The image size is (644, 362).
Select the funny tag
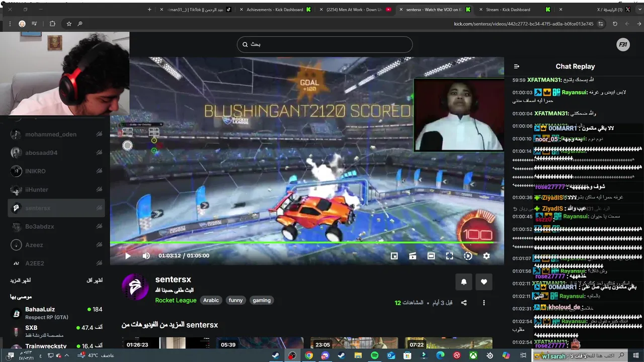point(235,300)
